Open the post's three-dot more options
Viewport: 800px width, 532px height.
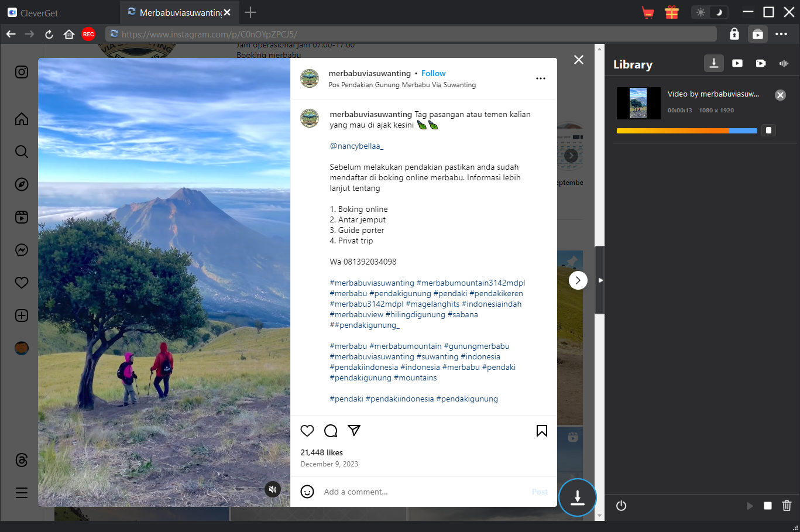541,78
